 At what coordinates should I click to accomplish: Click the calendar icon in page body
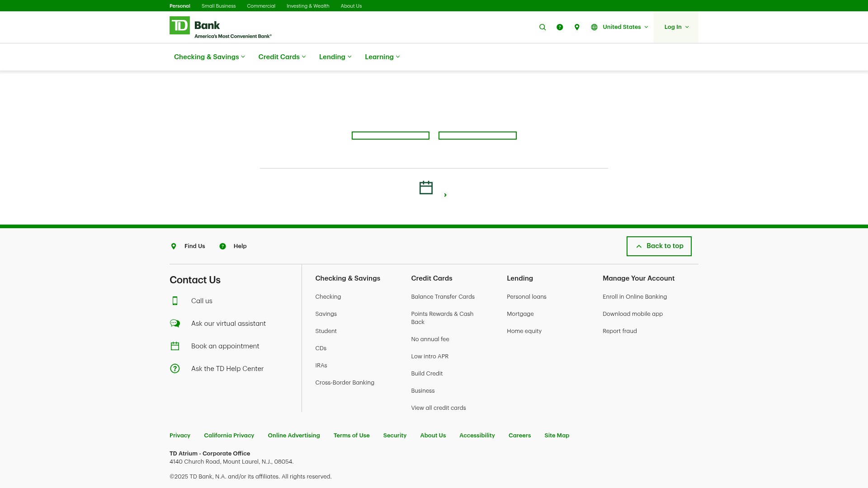(426, 188)
